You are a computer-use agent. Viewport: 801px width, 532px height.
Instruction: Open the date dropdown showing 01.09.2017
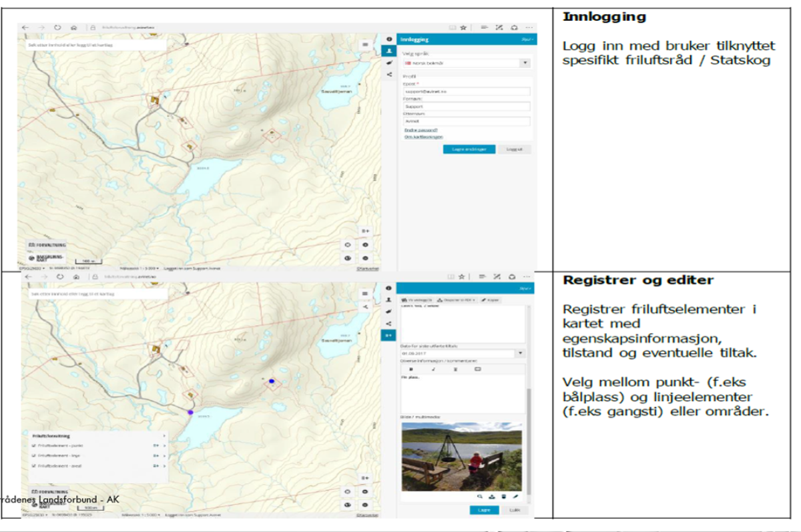521,353
